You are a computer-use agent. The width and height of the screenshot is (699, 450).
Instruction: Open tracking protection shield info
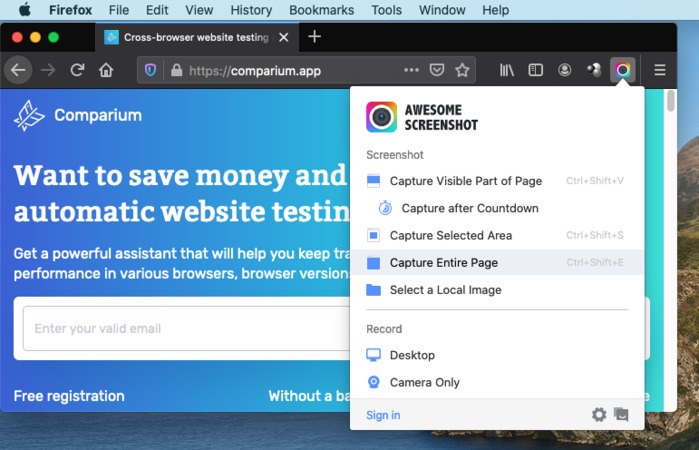pos(151,70)
